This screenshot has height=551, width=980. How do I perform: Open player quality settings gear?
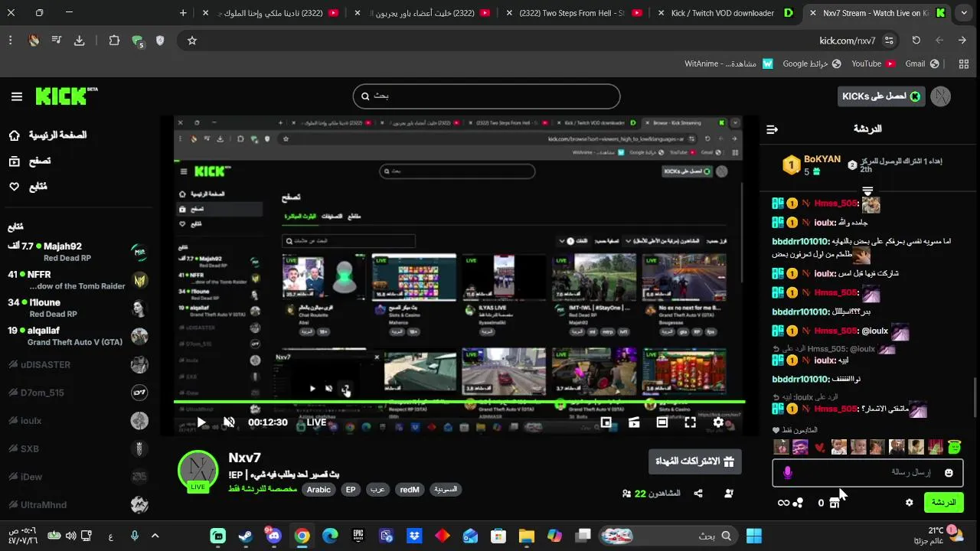coord(718,422)
